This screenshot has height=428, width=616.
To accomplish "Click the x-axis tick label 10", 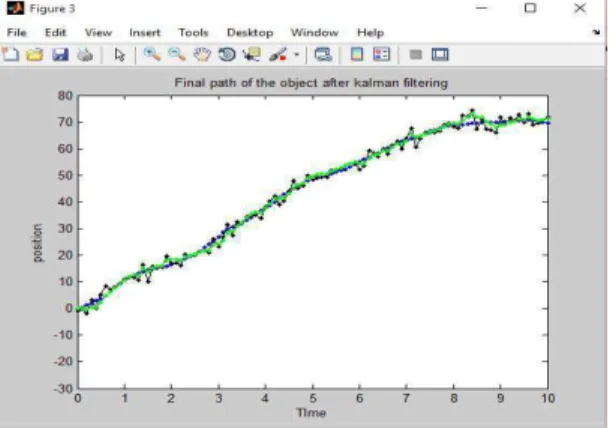I will click(548, 399).
